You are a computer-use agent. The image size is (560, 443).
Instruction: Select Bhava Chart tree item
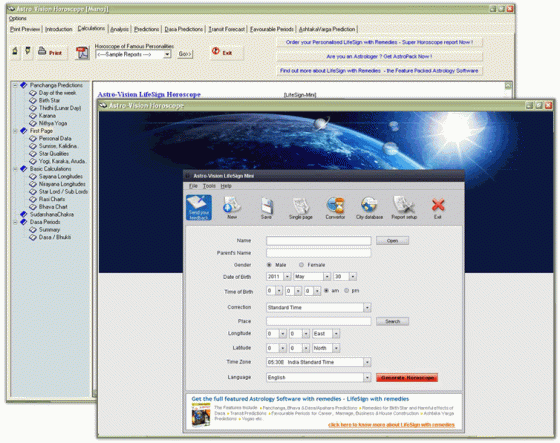tap(53, 207)
